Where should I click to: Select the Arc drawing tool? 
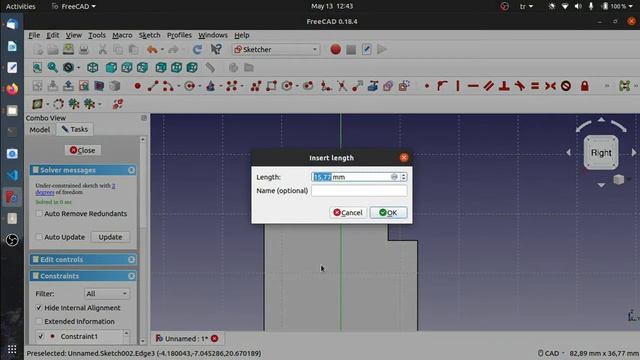168,86
